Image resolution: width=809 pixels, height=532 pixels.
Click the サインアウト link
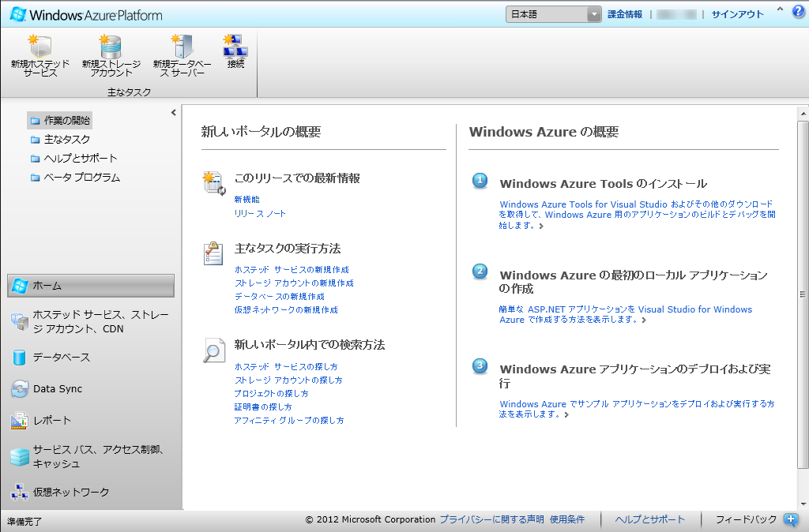pos(737,14)
